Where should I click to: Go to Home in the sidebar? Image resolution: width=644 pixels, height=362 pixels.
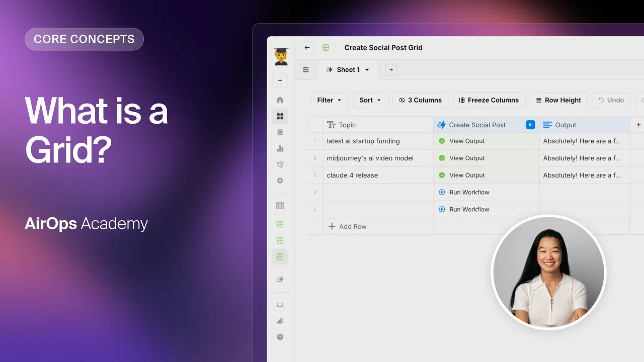click(280, 100)
